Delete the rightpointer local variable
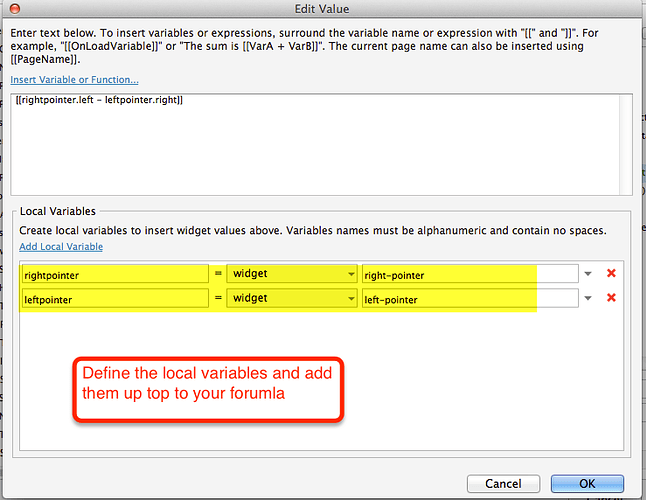Viewport: 646px width, 500px height. click(611, 273)
